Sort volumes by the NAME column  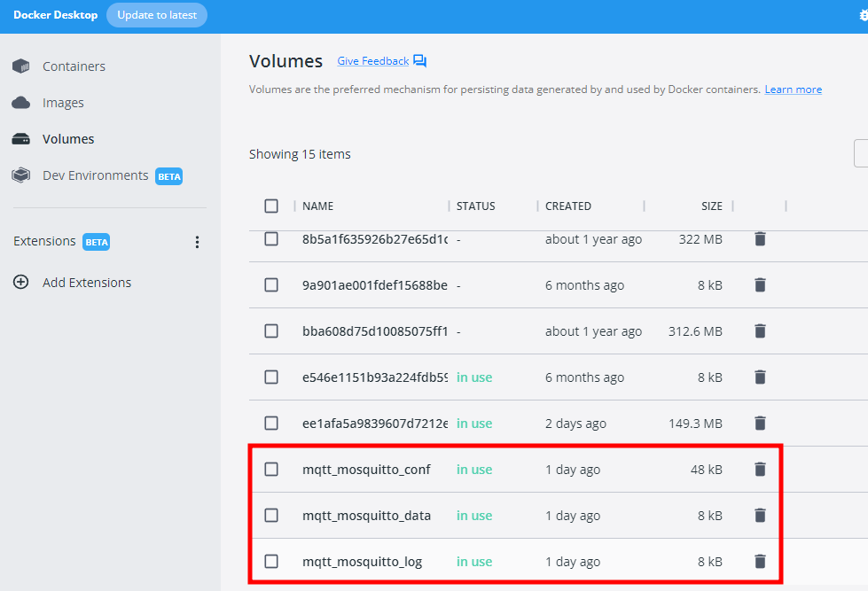click(317, 206)
